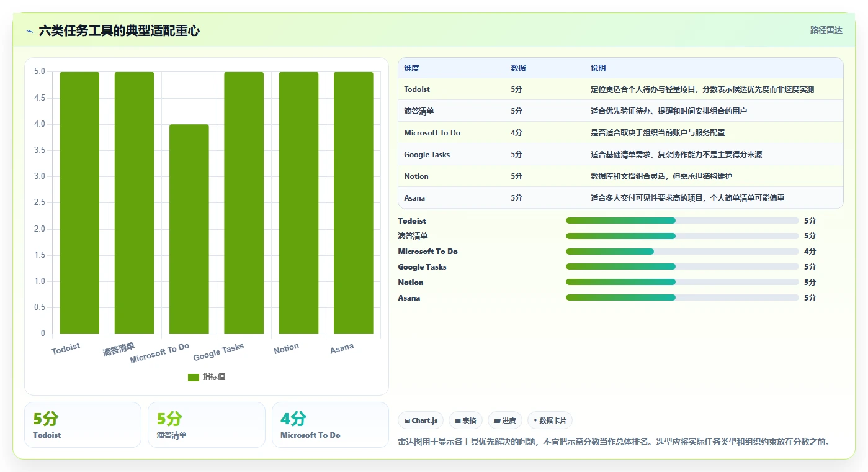Click the Google Tasks progress bar
The width and height of the screenshot is (868, 472).
coord(682,267)
